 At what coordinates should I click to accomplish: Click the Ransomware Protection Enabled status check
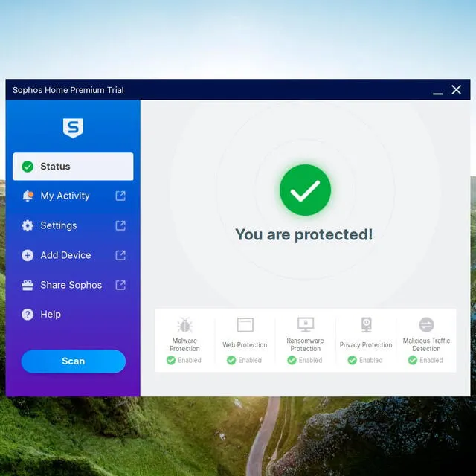click(292, 360)
